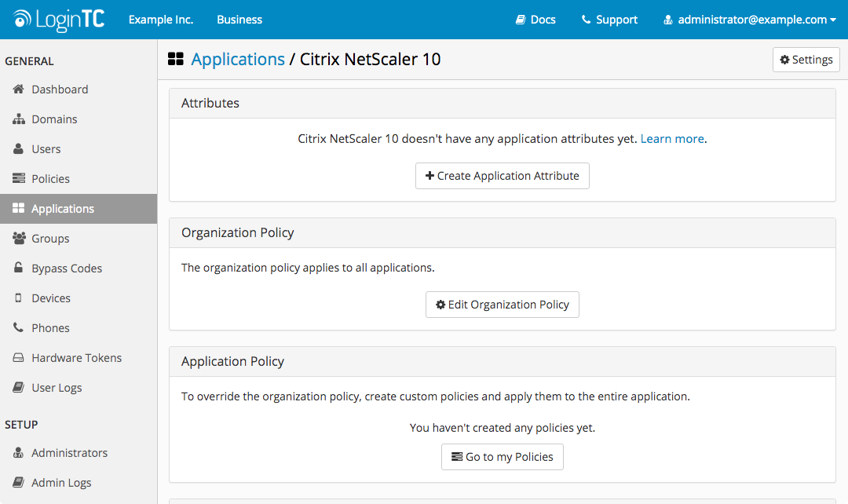Click the Applications grid icon in sidebar
The image size is (848, 504).
pos(18,208)
